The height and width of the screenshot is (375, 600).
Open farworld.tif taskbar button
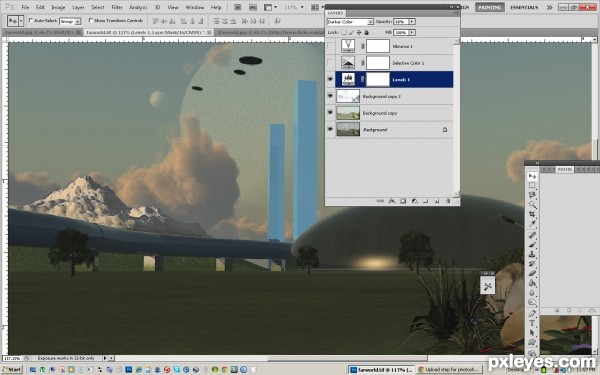382,370
